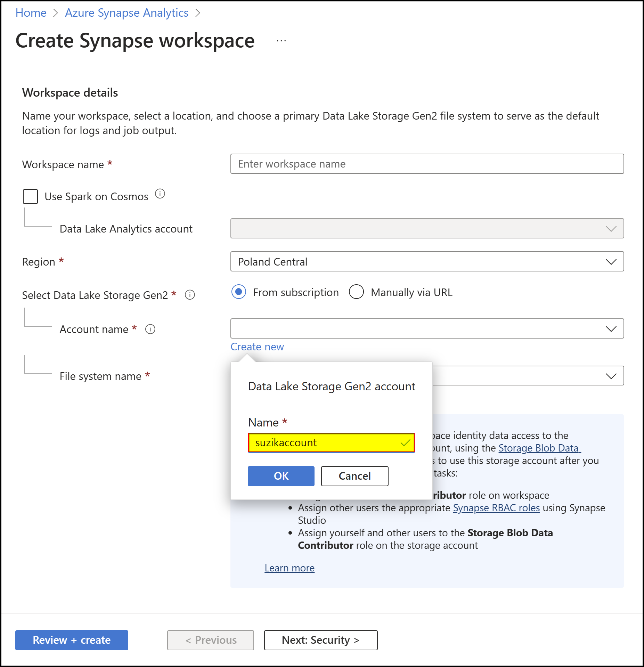
Task: Click the Previous button
Action: (x=210, y=640)
